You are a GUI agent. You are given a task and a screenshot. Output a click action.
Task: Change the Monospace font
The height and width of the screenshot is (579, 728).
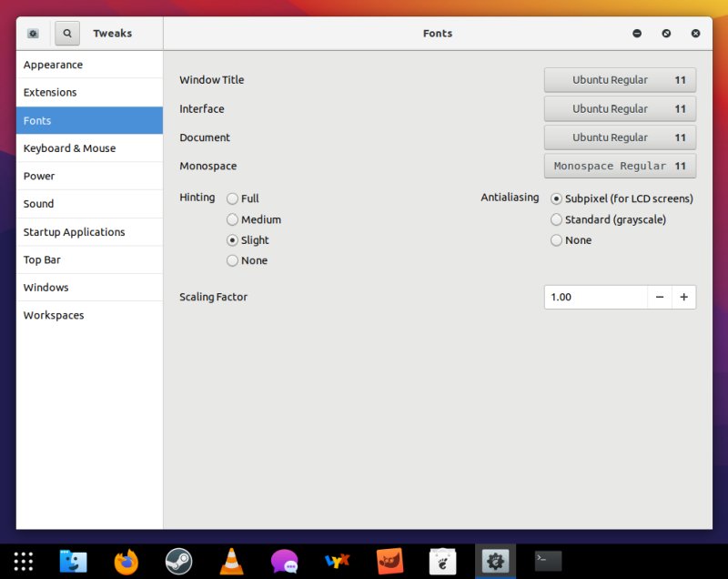click(x=620, y=166)
